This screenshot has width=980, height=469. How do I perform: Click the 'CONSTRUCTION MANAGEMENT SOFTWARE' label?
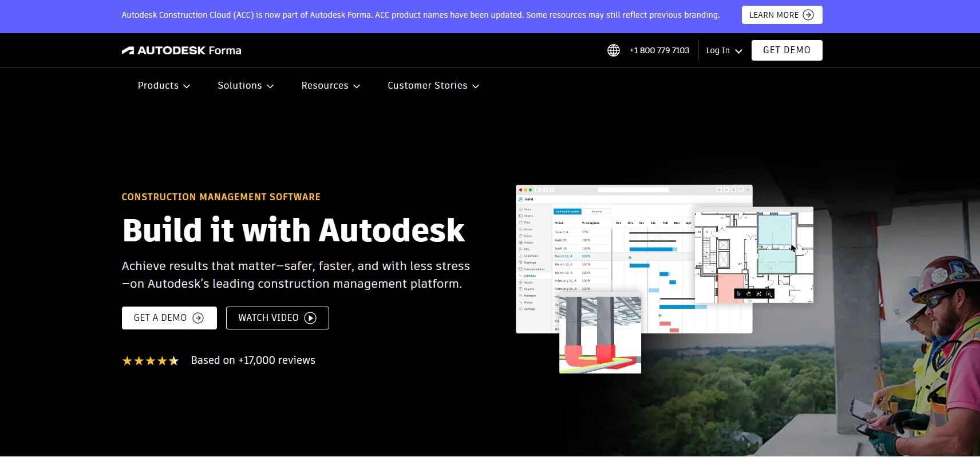(221, 197)
